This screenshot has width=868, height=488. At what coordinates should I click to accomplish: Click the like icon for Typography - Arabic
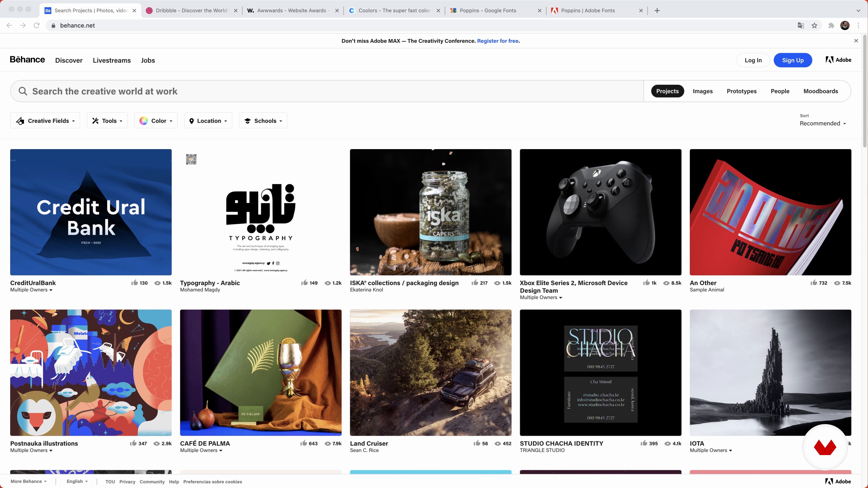point(304,283)
